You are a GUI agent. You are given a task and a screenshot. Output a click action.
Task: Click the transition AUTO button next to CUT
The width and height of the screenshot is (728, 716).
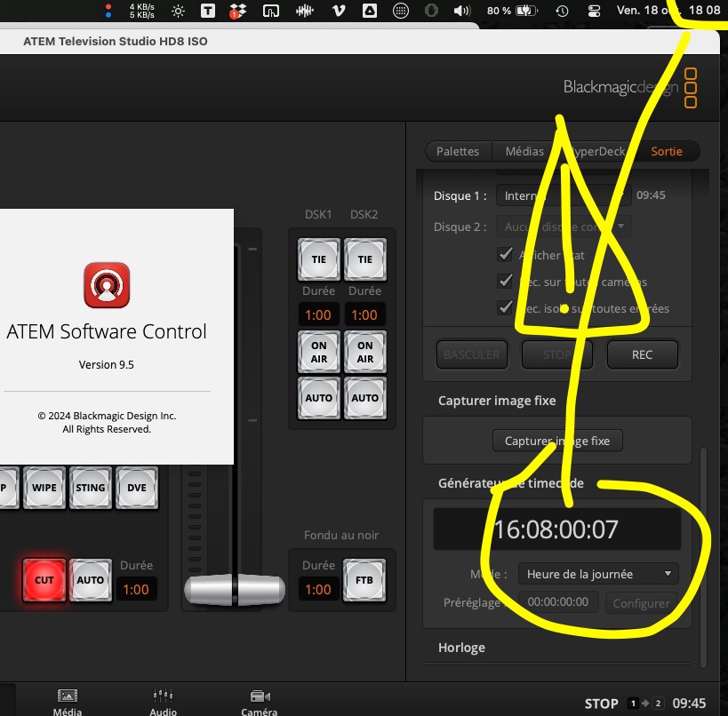point(90,580)
